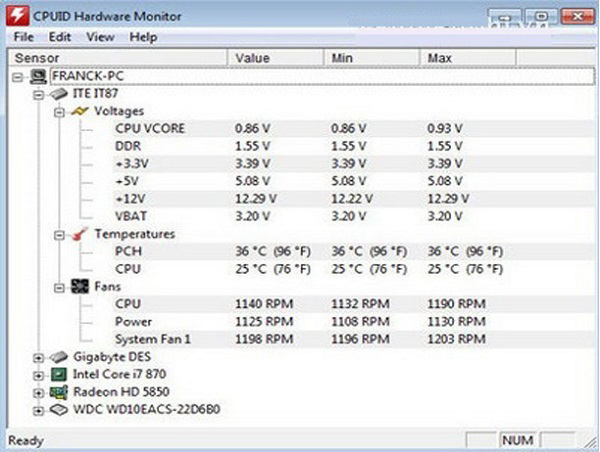Viewport: 600px width, 452px height.
Task: Select the Temperatures label
Action: (x=135, y=233)
